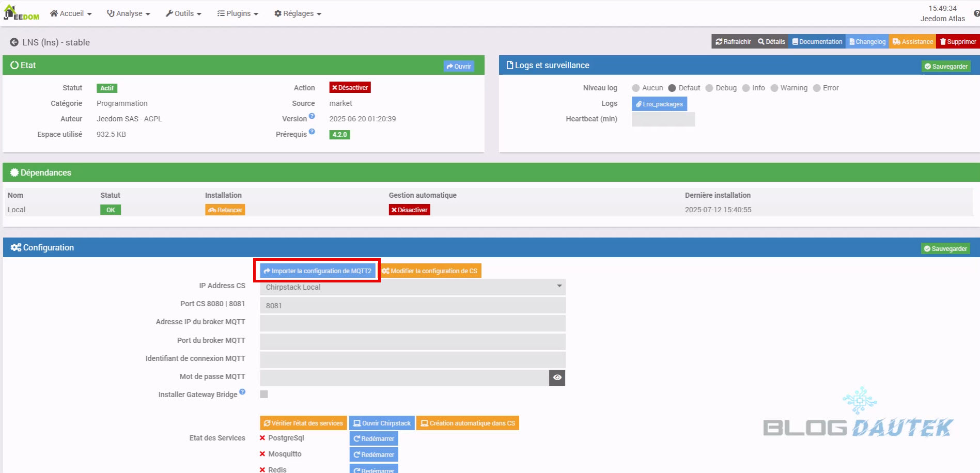Expand the Réglages menu
Screen dimensions: 980x473
click(298, 13)
